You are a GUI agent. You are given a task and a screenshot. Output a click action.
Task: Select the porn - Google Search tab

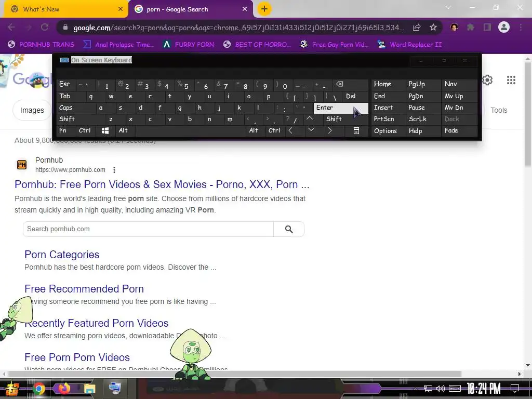tap(190, 9)
